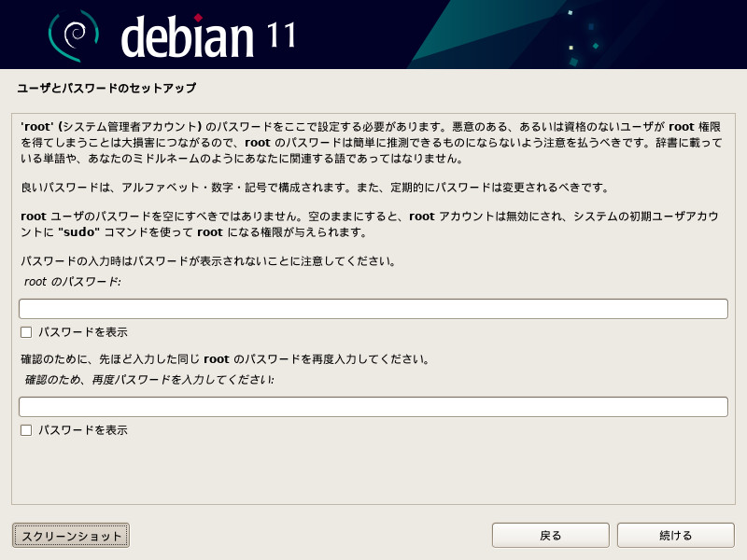
Task: Click the paragraph mentioning the "sudo" command
Action: tap(370, 223)
